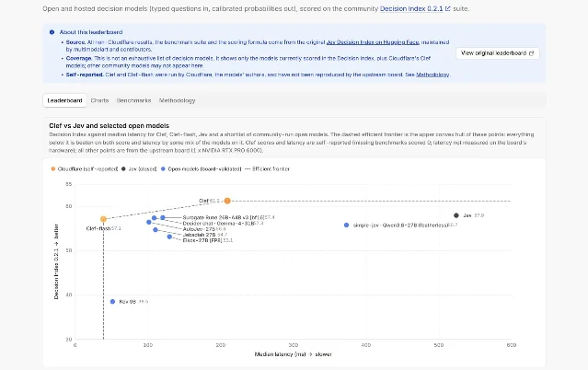Screen dimensions: 588x370
Task: Click the Clef-flash 57.1 chart label
Action: 103,228
